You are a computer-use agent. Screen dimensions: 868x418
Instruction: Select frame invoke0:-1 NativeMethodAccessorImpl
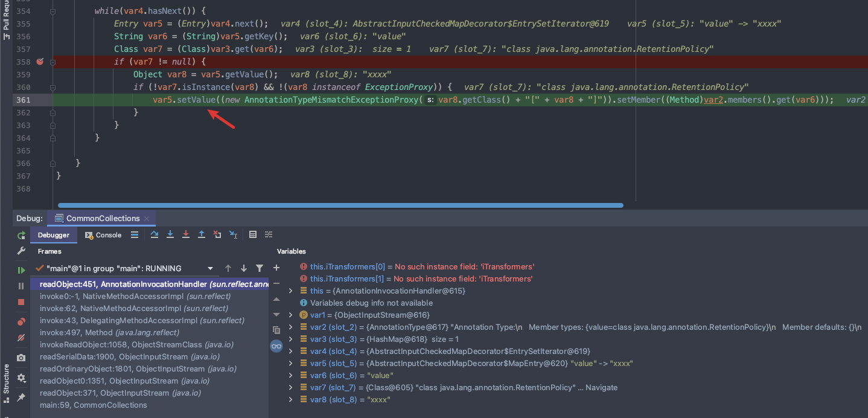point(150,296)
